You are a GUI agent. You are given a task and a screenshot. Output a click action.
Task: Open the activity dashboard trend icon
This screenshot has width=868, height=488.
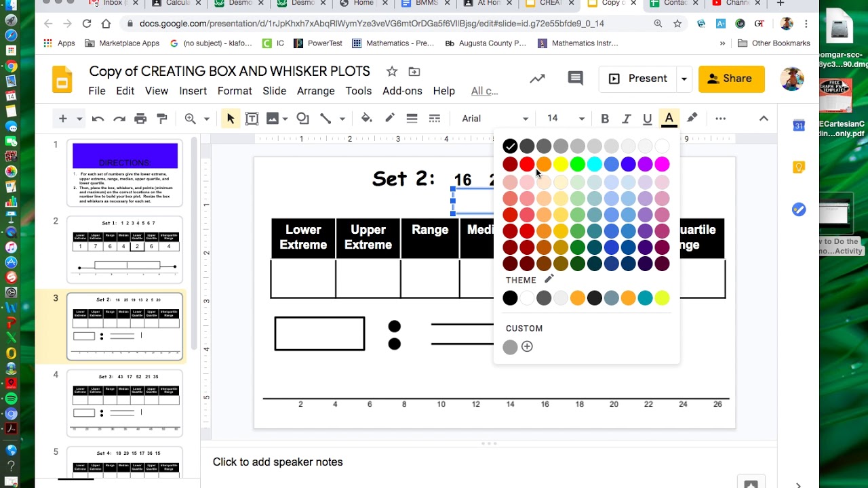click(537, 79)
